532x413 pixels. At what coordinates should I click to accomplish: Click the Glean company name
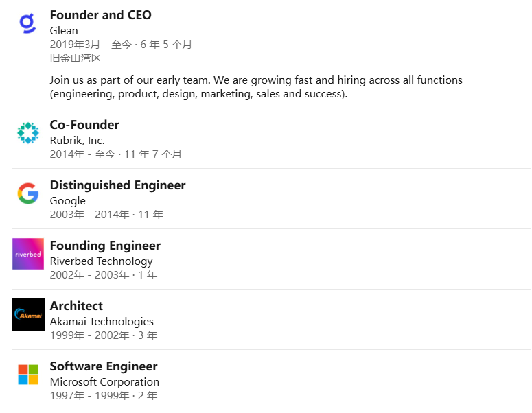coord(64,31)
